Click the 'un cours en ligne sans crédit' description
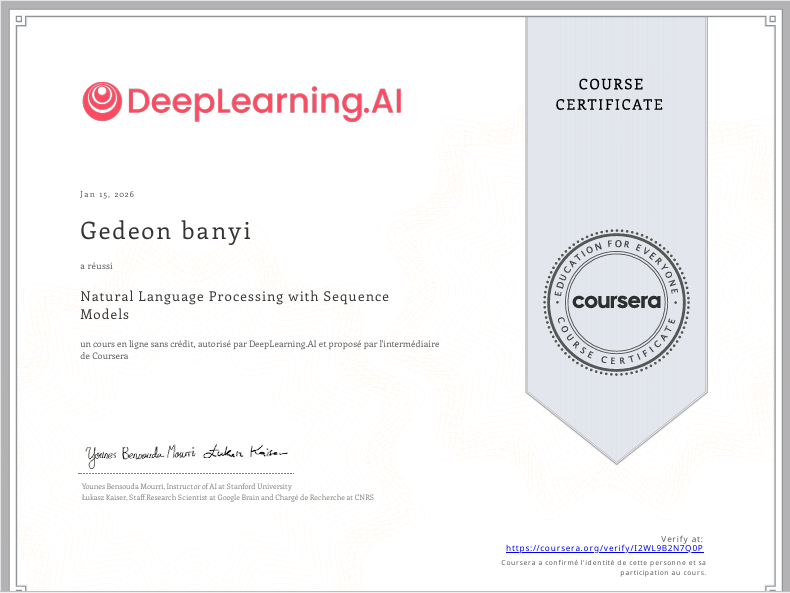The image size is (790, 593). (260, 350)
